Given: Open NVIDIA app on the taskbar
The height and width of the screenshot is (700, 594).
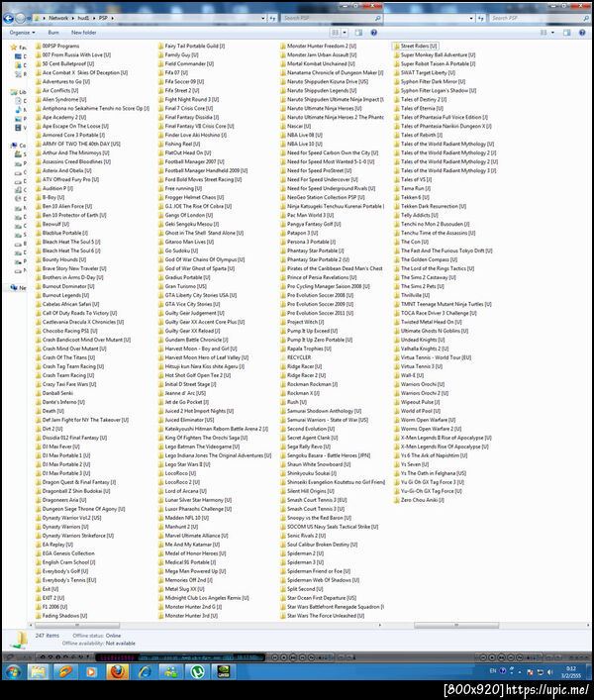Looking at the screenshot, I should point(224,672).
